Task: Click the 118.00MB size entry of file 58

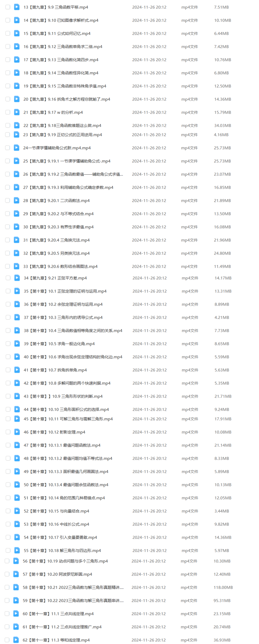Action: 223,587
